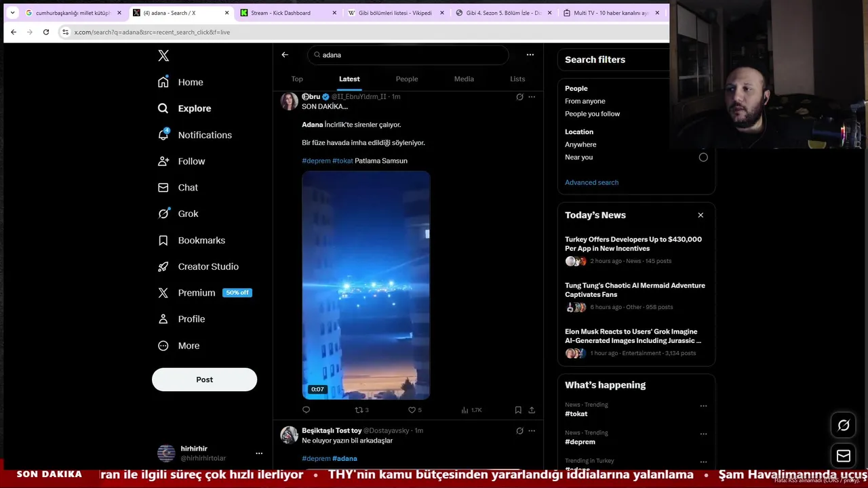868x488 pixels.
Task: Select the People you follow filter
Action: tap(592, 114)
